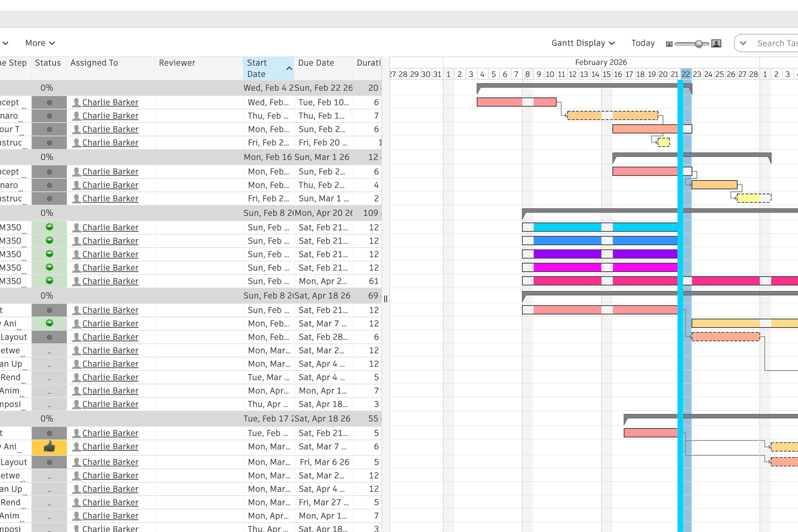Click the green completed icon on the first M350 row

point(49,227)
